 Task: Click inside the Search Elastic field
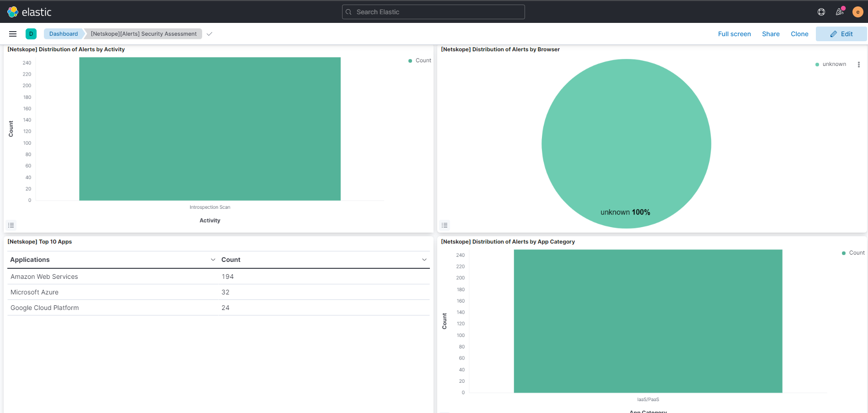(x=433, y=11)
